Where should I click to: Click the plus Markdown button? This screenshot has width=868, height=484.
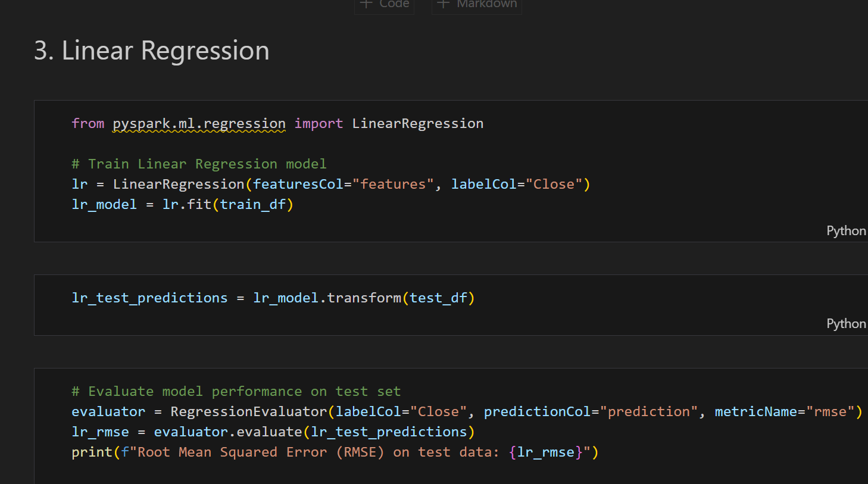477,5
